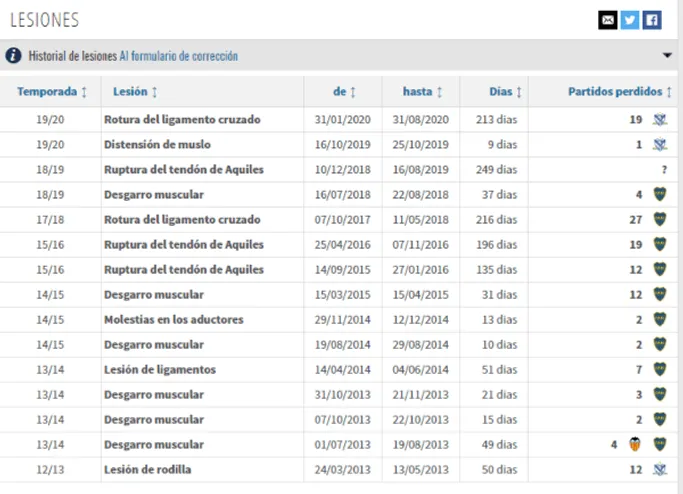This screenshot has width=683, height=494.
Task: Open club crest in 16/10/2019 Distensión de muslo row
Action: [x=658, y=145]
